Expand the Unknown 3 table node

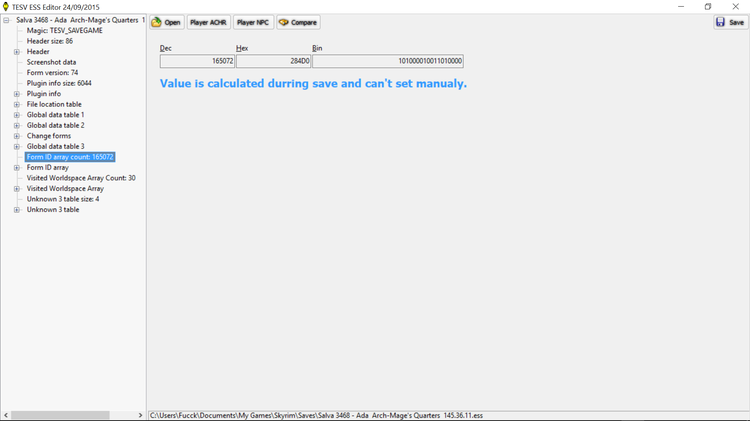coord(17,210)
